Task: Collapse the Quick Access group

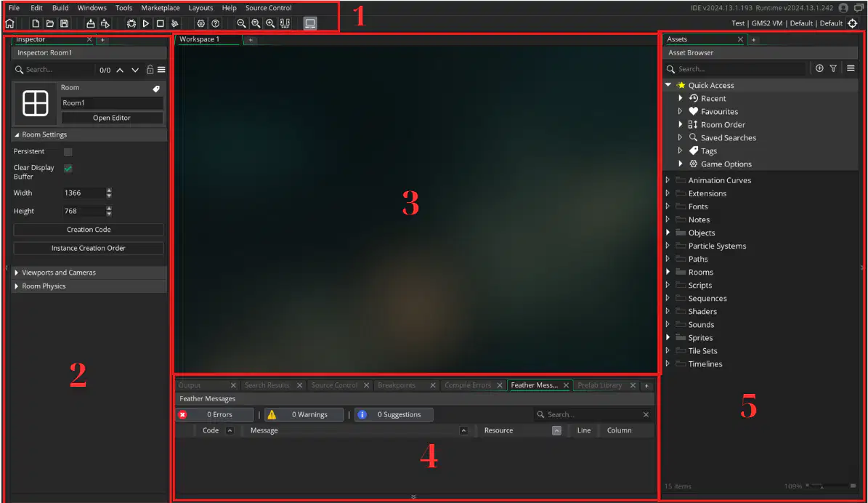Action: (x=668, y=85)
